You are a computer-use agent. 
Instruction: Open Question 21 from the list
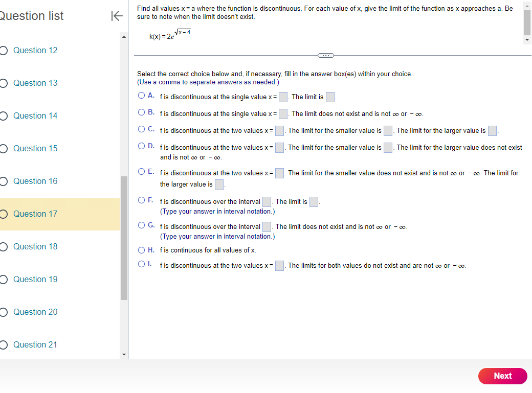coord(35,345)
